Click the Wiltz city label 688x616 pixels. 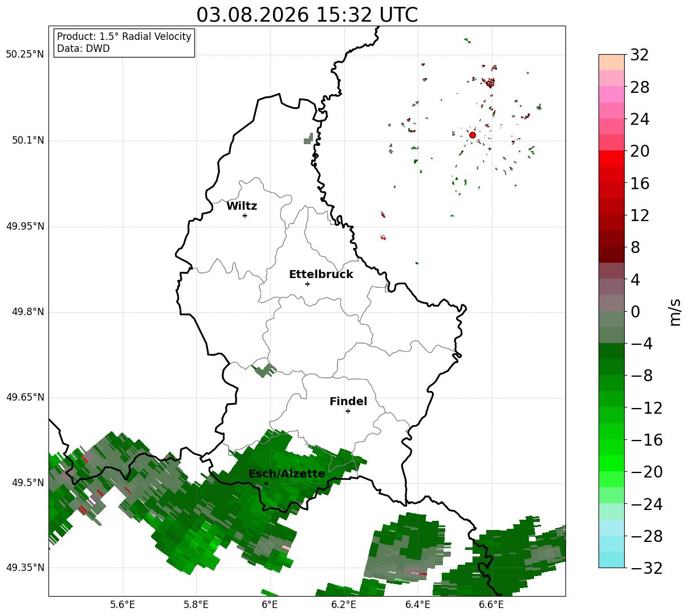pyautogui.click(x=242, y=206)
